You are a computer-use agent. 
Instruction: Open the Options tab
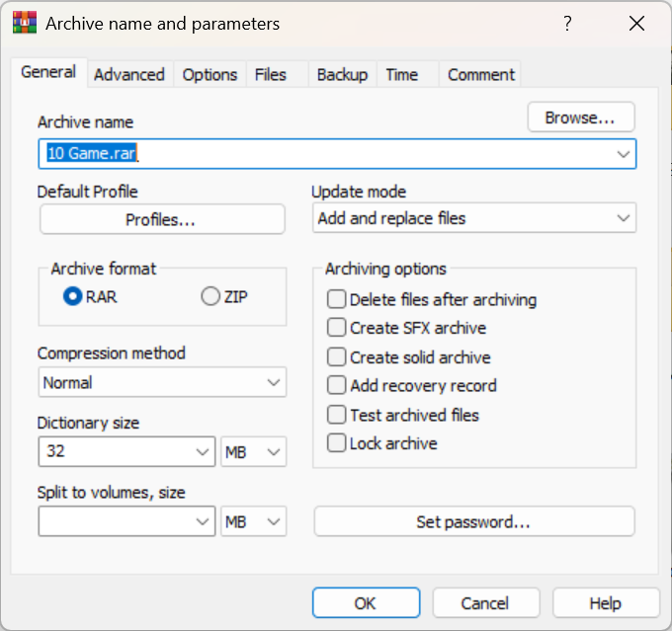[210, 74]
